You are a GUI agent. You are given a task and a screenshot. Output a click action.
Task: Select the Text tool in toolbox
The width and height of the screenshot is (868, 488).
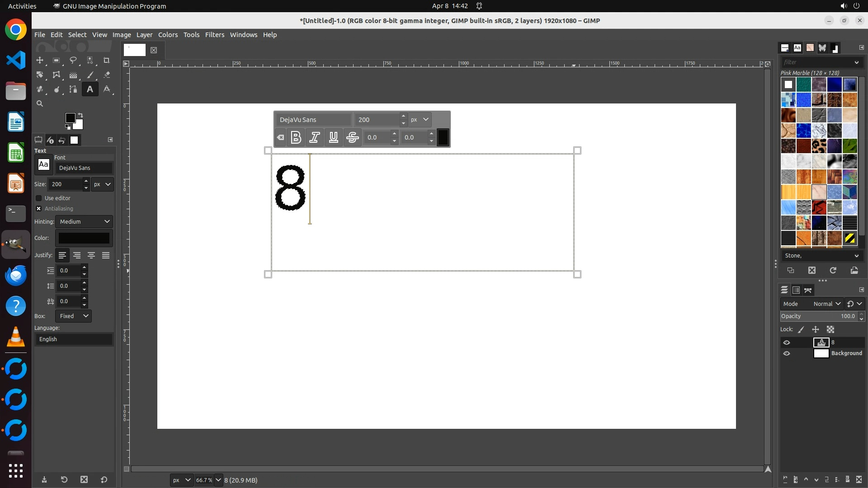pos(90,89)
